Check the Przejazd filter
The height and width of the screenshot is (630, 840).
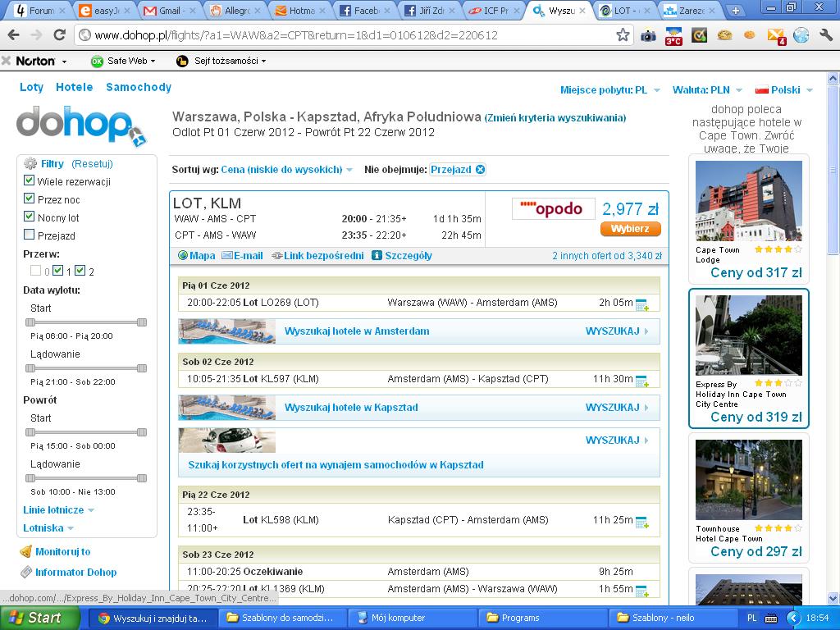29,234
